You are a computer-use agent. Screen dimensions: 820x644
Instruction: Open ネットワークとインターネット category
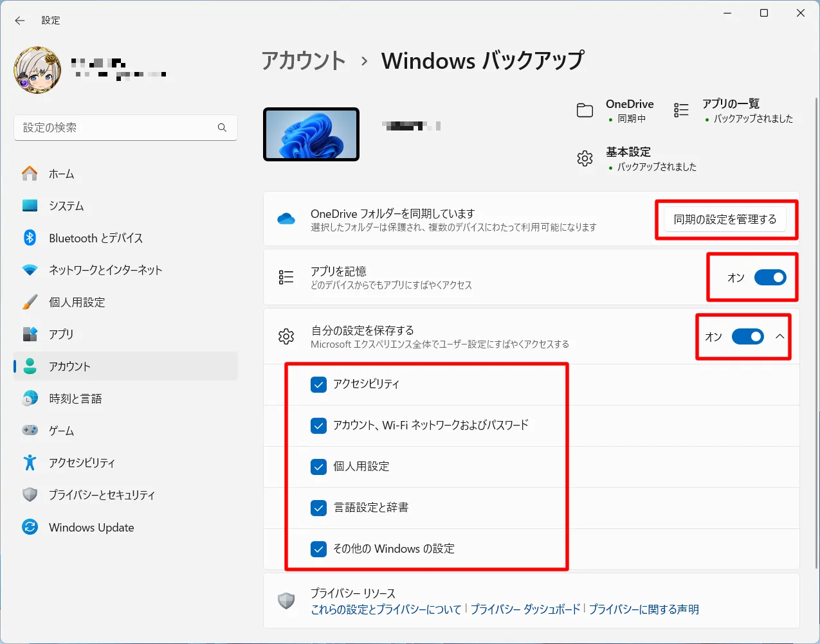click(x=125, y=270)
